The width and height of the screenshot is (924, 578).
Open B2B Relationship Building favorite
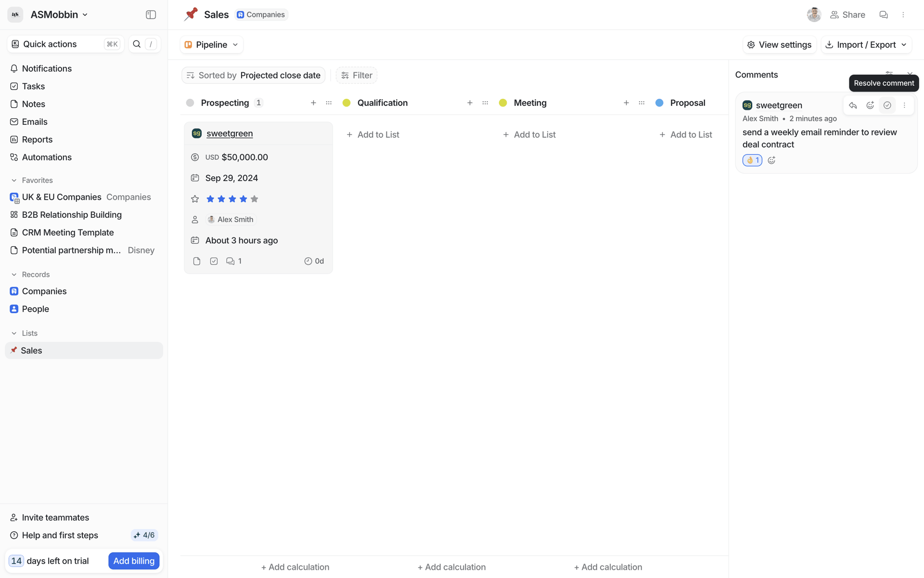[84, 215]
